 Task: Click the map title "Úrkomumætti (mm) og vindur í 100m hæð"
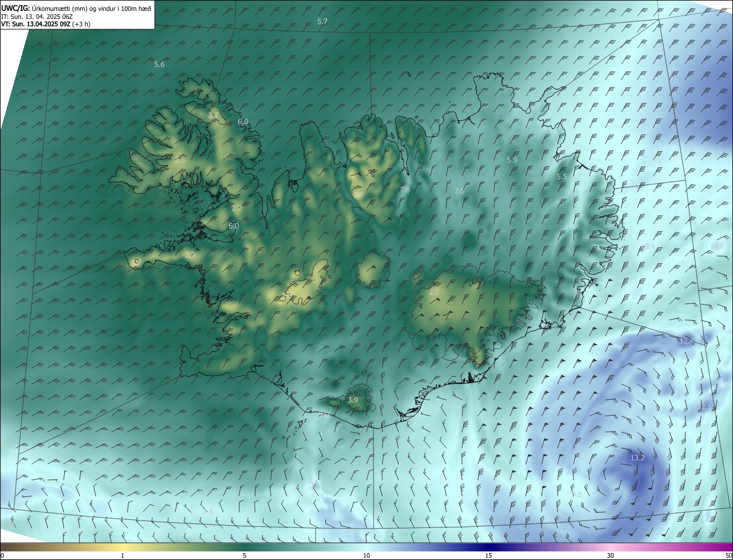coord(92,8)
